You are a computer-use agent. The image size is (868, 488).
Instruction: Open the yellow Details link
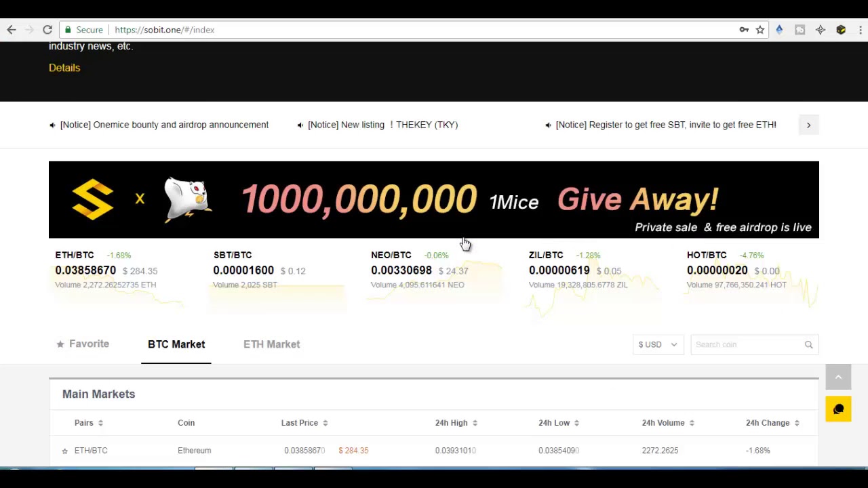click(64, 68)
